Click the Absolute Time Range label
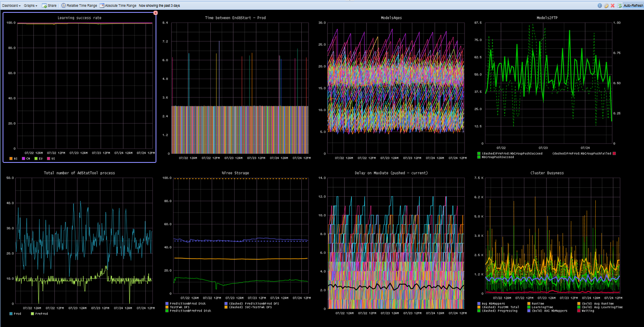Image resolution: width=644 pixels, height=327 pixels. 121,6
